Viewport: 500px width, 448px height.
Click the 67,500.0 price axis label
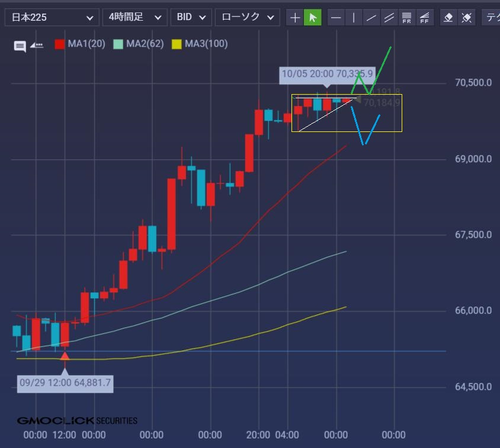pos(473,235)
